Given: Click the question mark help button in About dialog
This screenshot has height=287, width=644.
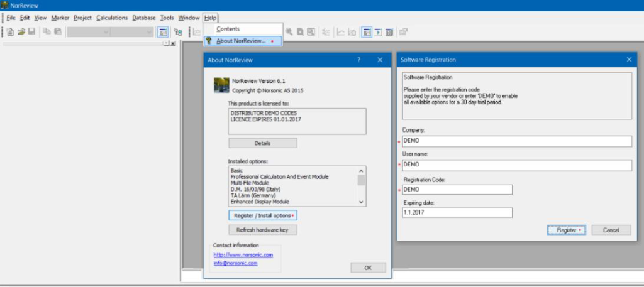Looking at the screenshot, I should coord(358,60).
